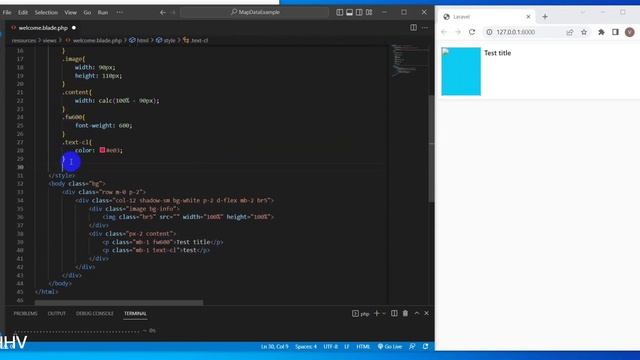Open the browser profile avatar
The image size is (640, 360).
[x=629, y=32]
